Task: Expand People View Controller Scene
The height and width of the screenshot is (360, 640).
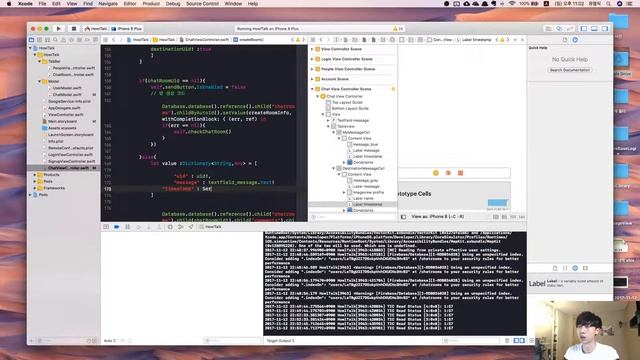Action: 312,69
